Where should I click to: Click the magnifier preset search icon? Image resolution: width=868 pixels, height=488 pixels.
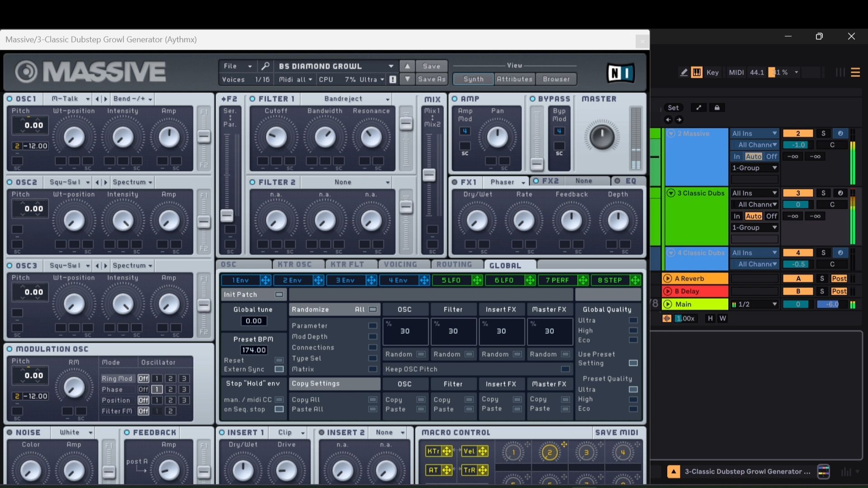[265, 66]
